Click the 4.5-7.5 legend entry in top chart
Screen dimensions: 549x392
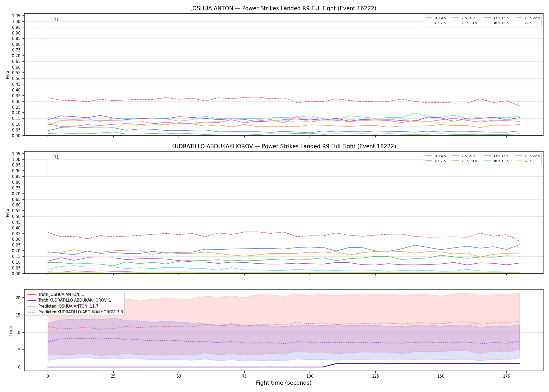coord(436,23)
